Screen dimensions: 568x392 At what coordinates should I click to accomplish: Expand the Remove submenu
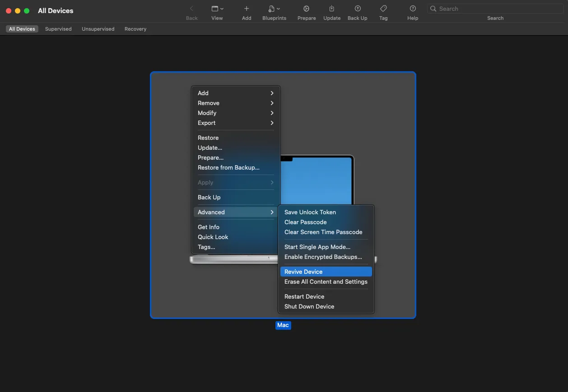(x=236, y=103)
